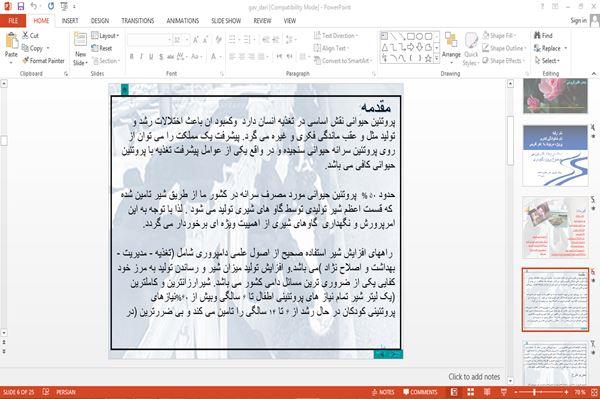The image size is (600, 399).
Task: Click PERSIAN language indicator in status bar
Action: [x=66, y=392]
